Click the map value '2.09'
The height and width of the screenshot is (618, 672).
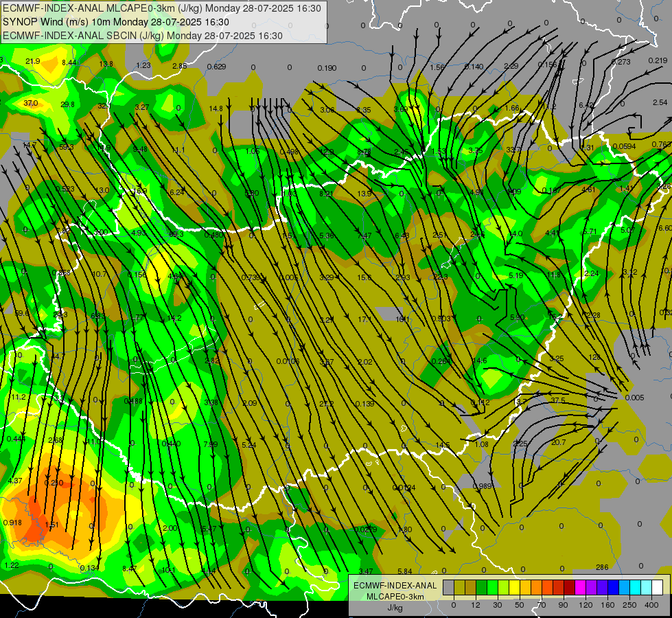[x=250, y=403]
